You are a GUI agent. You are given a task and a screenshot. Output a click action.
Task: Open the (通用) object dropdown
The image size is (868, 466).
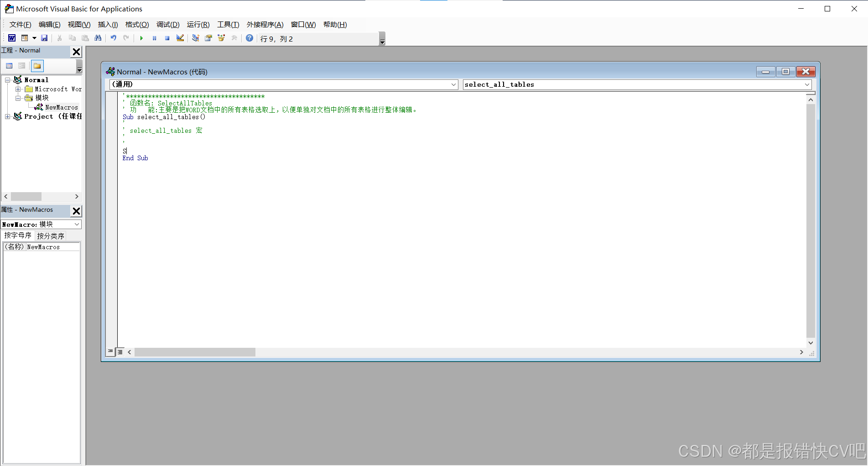click(x=453, y=84)
